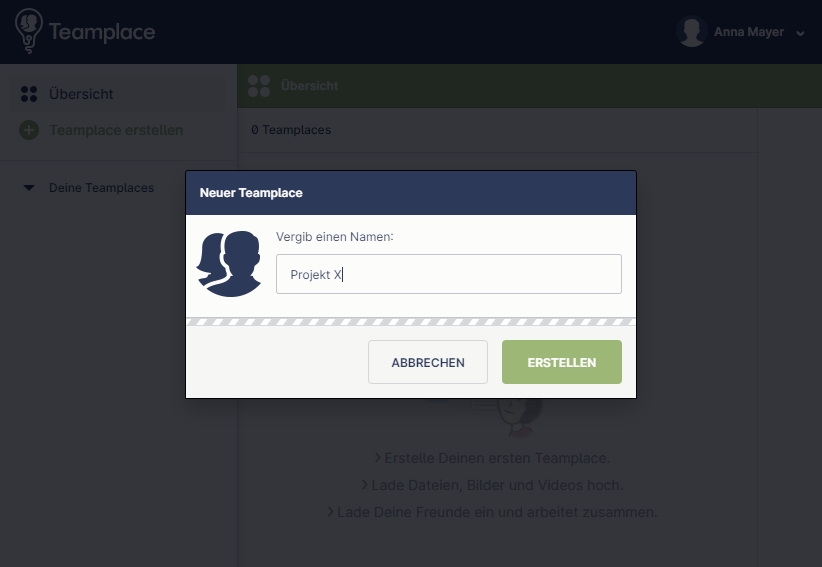Click the ABBRECHEN button
This screenshot has height=567, width=822.
[428, 362]
